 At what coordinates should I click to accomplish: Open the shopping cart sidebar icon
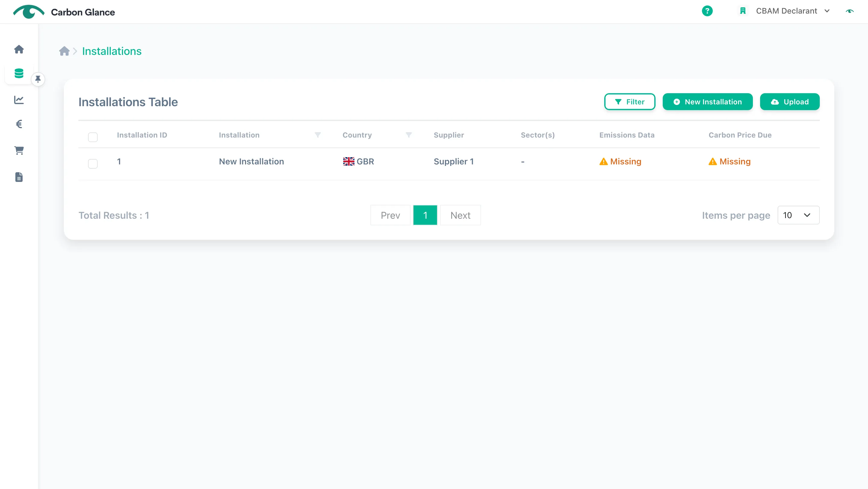tap(19, 151)
